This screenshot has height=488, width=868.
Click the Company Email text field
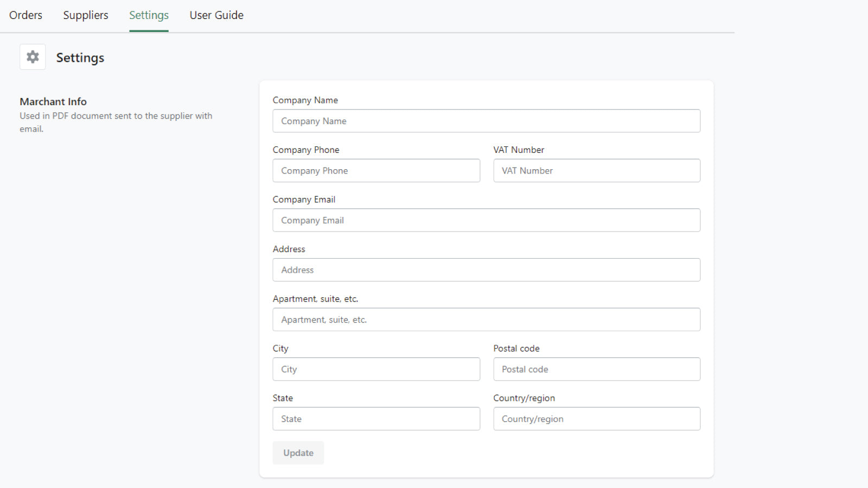(486, 220)
